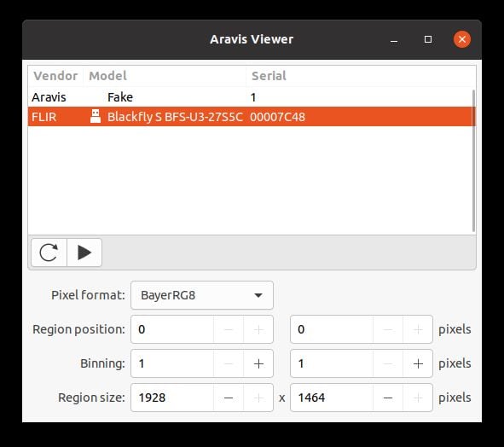Increase vertical Binning value
Image resolution: width=504 pixels, height=447 pixels.
pyautogui.click(x=418, y=363)
